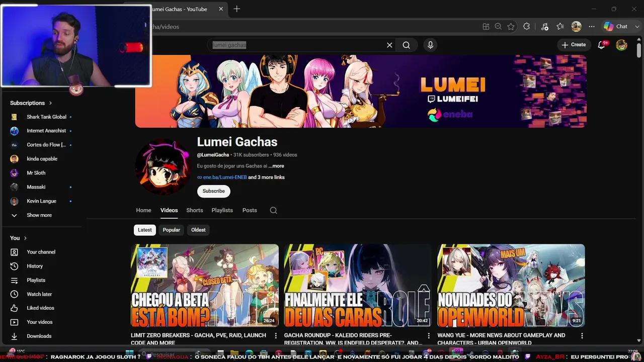Open kinda capable subscription

(41, 159)
